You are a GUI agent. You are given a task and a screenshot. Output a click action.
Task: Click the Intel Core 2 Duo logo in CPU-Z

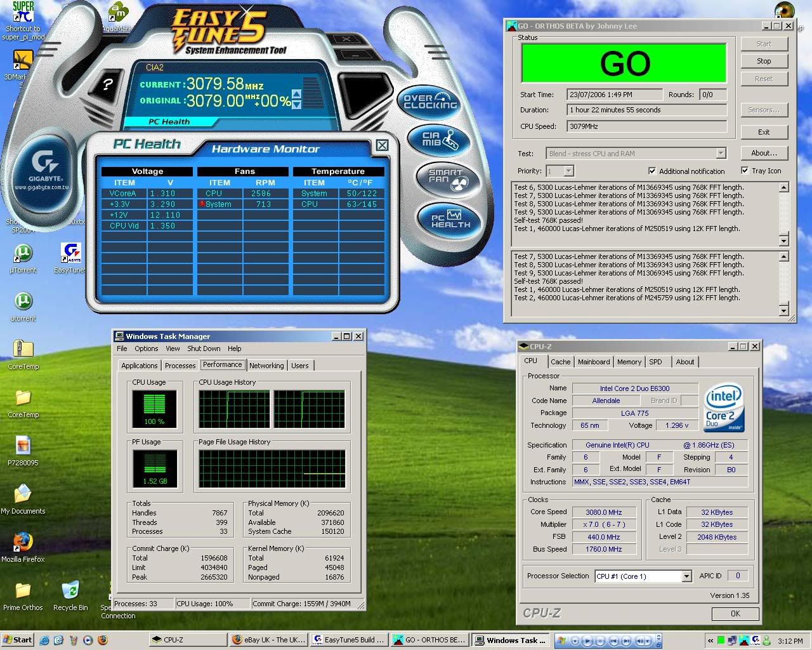[x=724, y=406]
